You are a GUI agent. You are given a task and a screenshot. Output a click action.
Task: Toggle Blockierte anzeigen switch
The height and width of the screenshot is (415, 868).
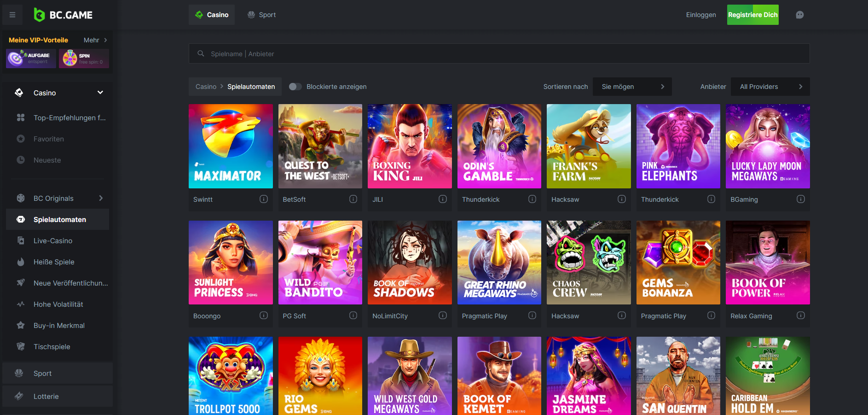click(295, 87)
